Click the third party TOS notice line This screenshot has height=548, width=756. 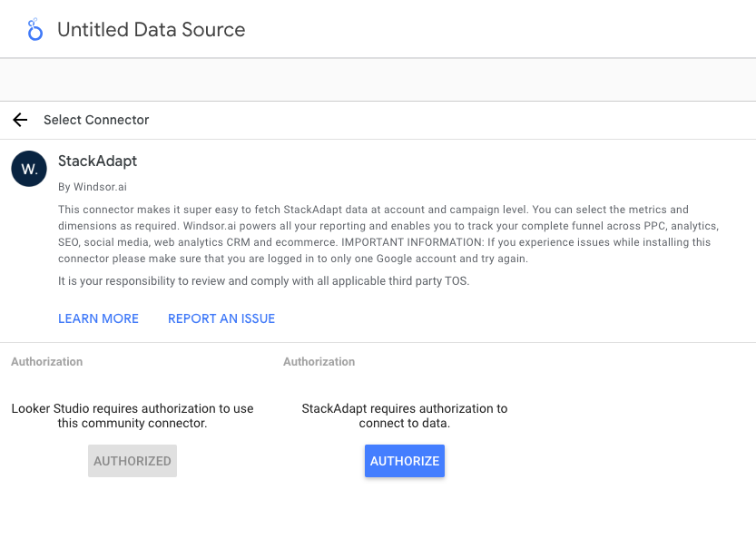(x=263, y=281)
